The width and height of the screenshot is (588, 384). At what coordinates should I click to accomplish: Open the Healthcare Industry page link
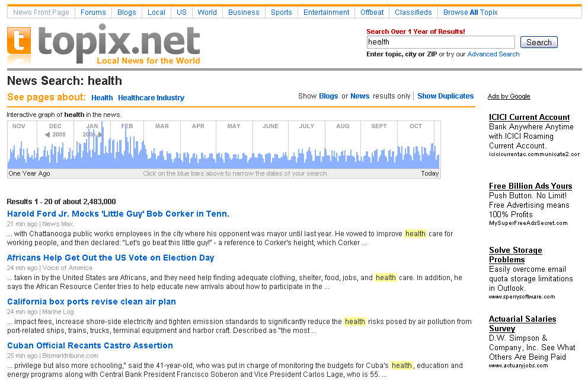click(151, 97)
